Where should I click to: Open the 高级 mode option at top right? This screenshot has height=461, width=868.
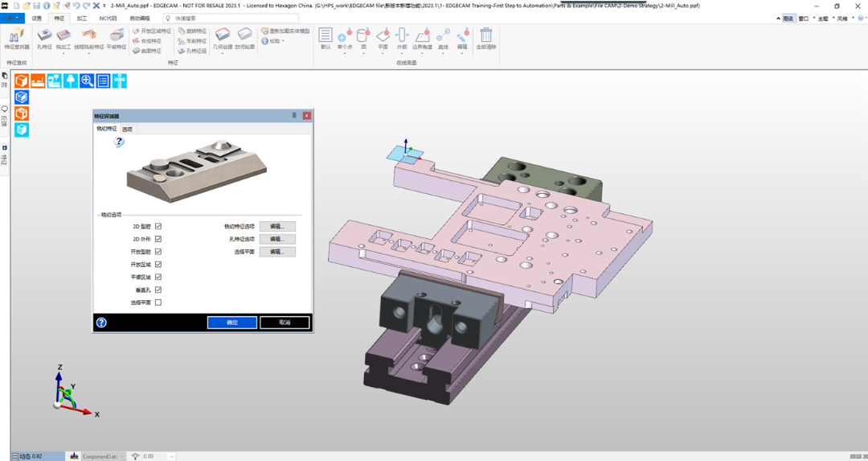788,19
